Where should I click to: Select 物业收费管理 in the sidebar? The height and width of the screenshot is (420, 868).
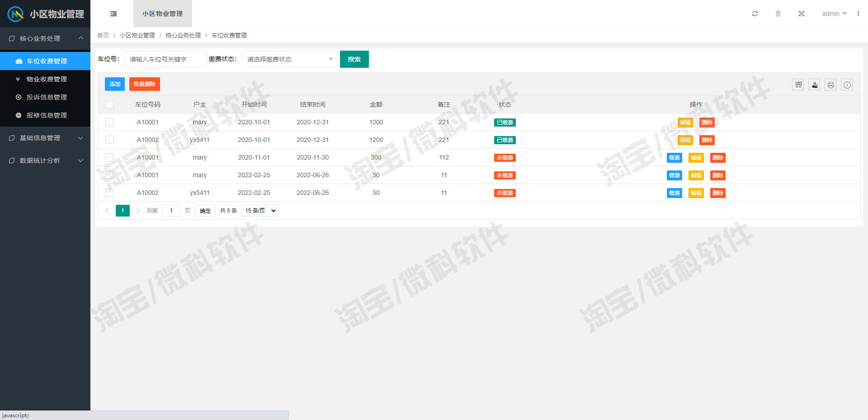pos(45,79)
